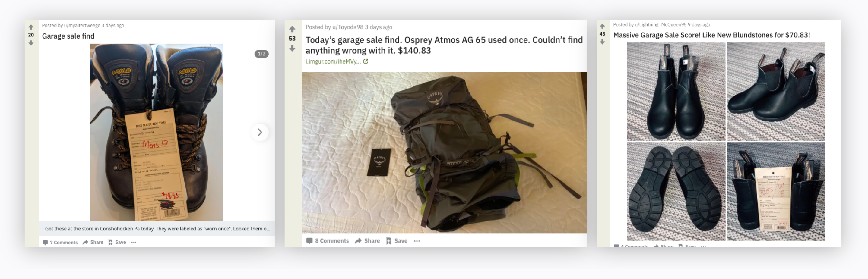868x279 pixels.
Task: View 7 Comments on Garage sale find
Action: [60, 242]
